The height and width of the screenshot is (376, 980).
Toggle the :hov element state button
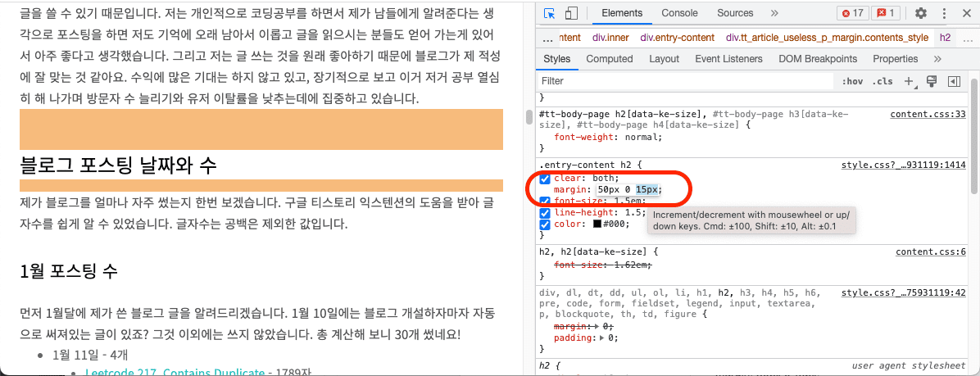(x=852, y=81)
